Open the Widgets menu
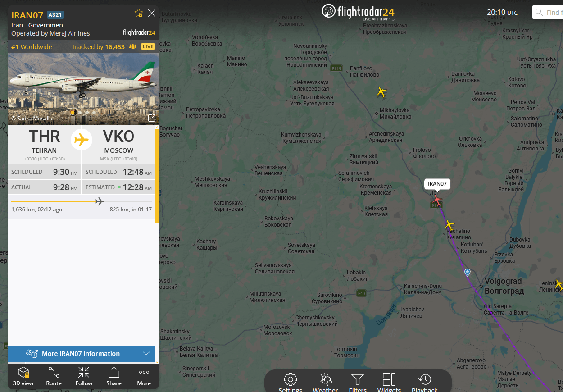The height and width of the screenshot is (392, 563). click(389, 382)
